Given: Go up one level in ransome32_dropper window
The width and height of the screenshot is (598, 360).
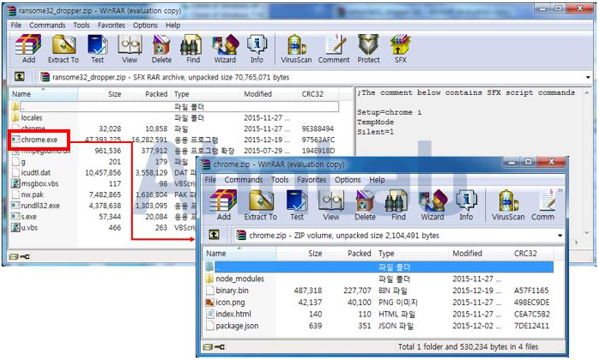Looking at the screenshot, I should (x=19, y=77).
